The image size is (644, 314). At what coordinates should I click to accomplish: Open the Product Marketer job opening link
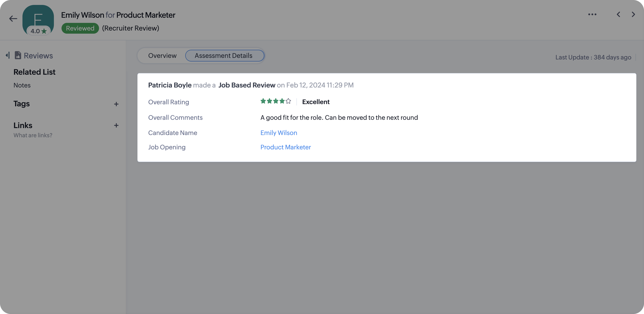[285, 147]
